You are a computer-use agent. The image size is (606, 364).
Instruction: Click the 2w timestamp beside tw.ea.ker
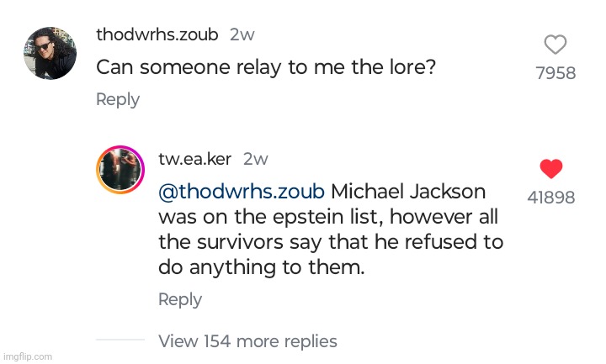point(256,159)
